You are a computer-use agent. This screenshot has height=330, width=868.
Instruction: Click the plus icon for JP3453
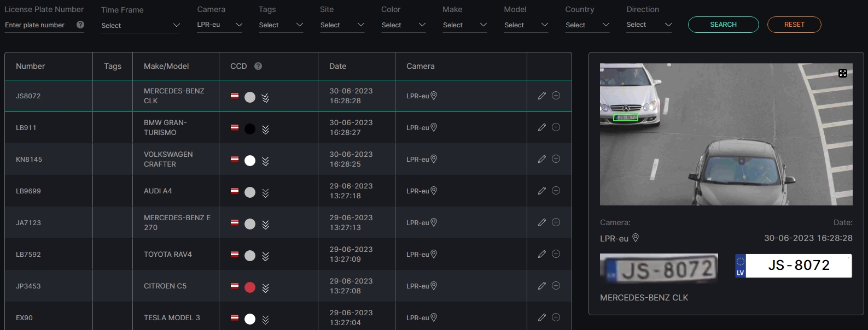[x=556, y=286]
